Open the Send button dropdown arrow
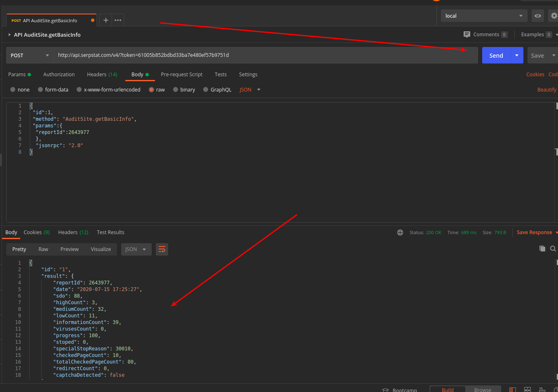This screenshot has height=392, width=558. click(517, 55)
